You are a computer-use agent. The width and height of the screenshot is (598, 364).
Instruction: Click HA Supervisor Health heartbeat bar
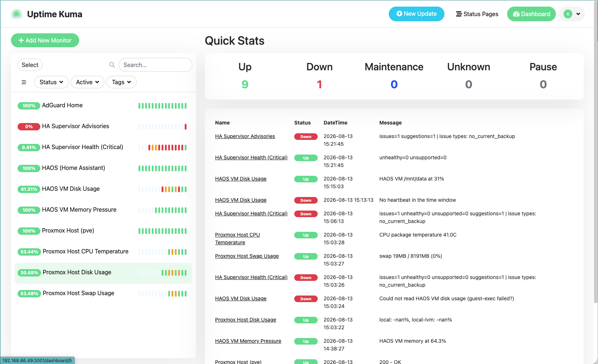[162, 148]
